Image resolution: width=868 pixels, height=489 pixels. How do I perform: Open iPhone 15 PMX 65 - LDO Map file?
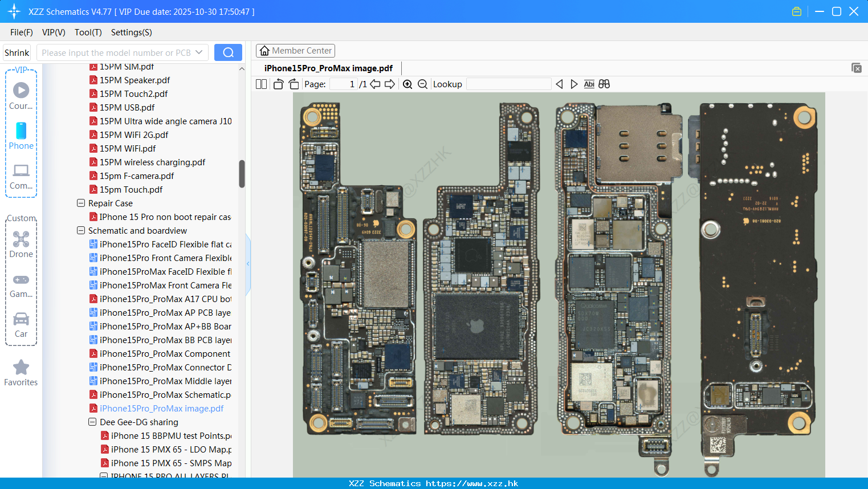click(171, 449)
